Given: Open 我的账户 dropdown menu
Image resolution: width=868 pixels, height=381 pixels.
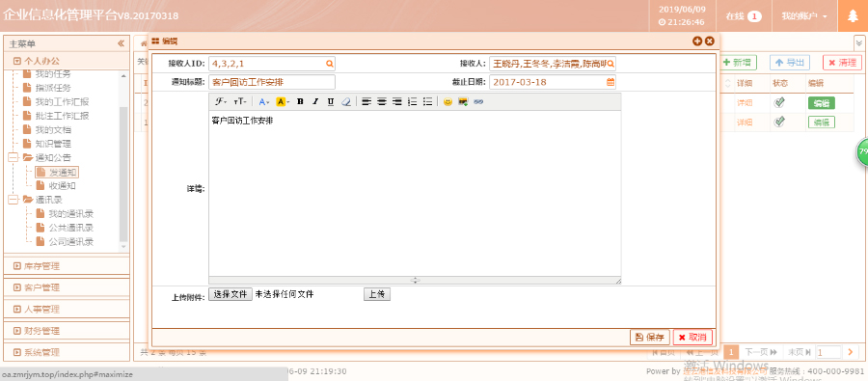Looking at the screenshot, I should pyautogui.click(x=804, y=16).
